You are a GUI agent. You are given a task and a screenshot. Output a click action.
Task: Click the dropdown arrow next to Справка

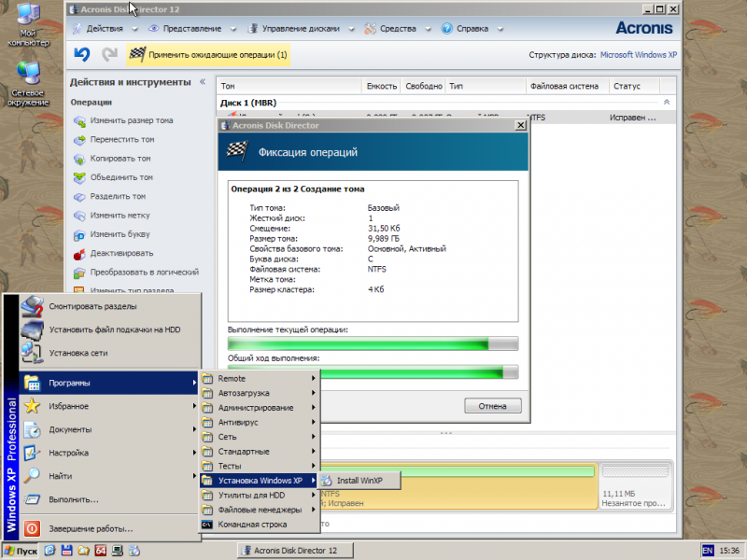click(x=500, y=29)
